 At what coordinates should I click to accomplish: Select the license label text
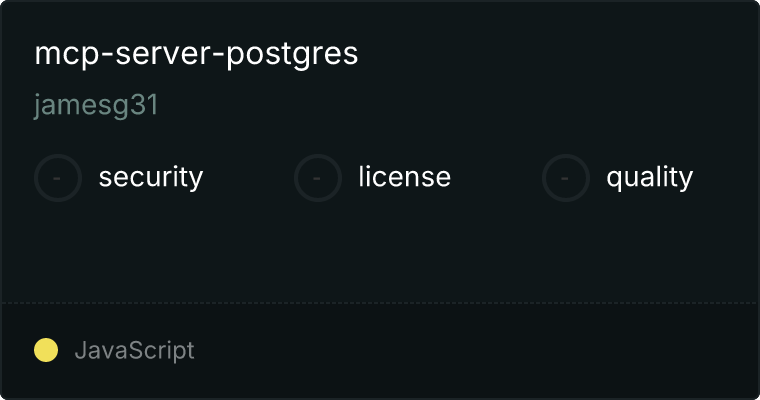click(405, 176)
